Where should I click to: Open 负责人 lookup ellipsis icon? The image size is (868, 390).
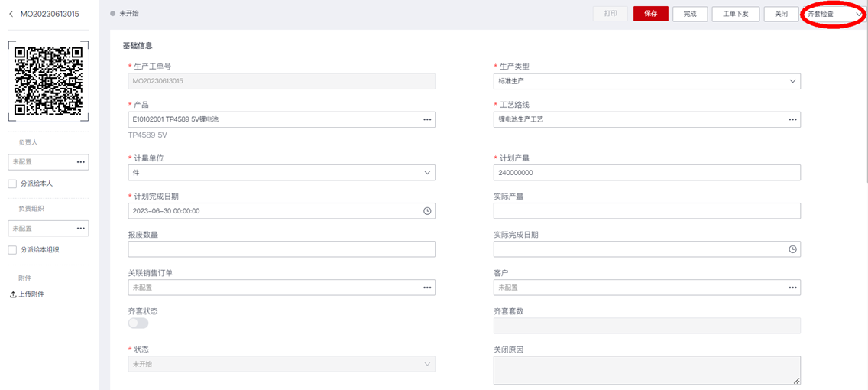(x=80, y=162)
